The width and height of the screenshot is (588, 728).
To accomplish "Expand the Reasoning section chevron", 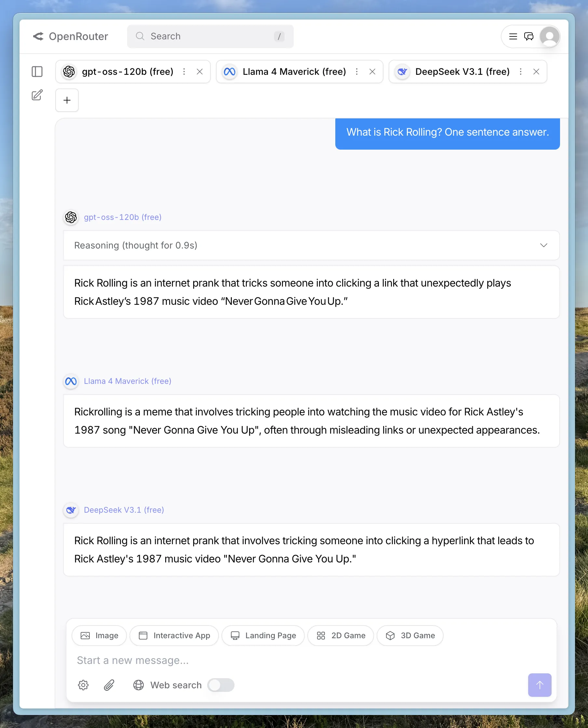I will tap(543, 245).
